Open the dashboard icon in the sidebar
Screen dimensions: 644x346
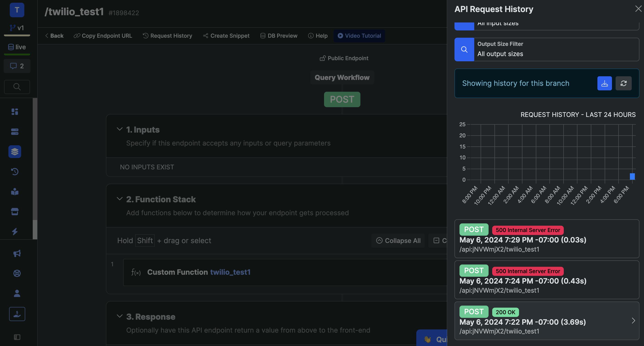click(x=15, y=112)
